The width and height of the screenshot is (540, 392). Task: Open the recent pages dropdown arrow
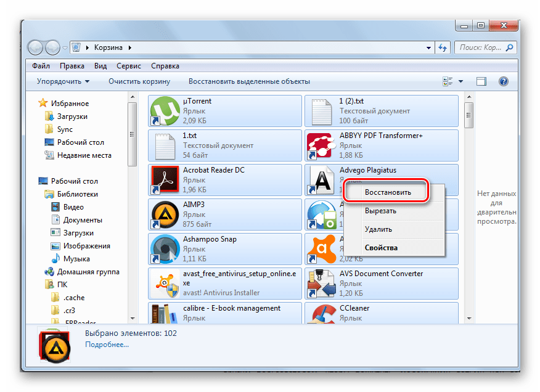[x=64, y=48]
